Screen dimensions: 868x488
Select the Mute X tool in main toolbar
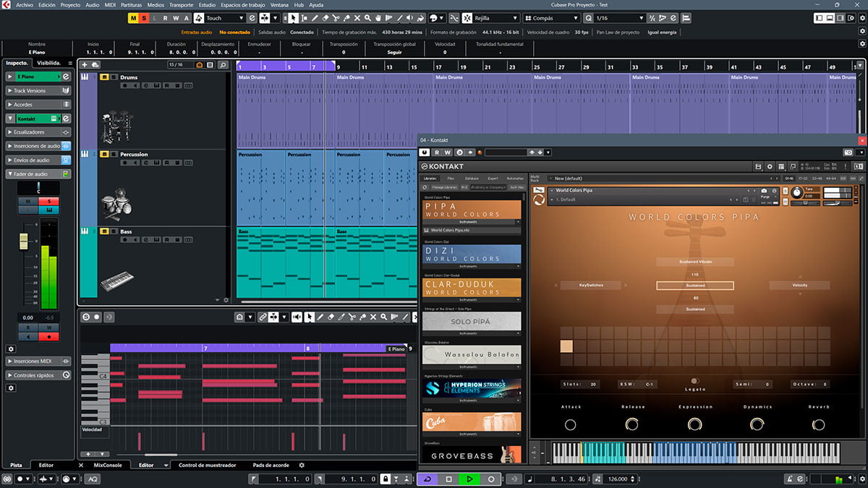click(x=357, y=18)
